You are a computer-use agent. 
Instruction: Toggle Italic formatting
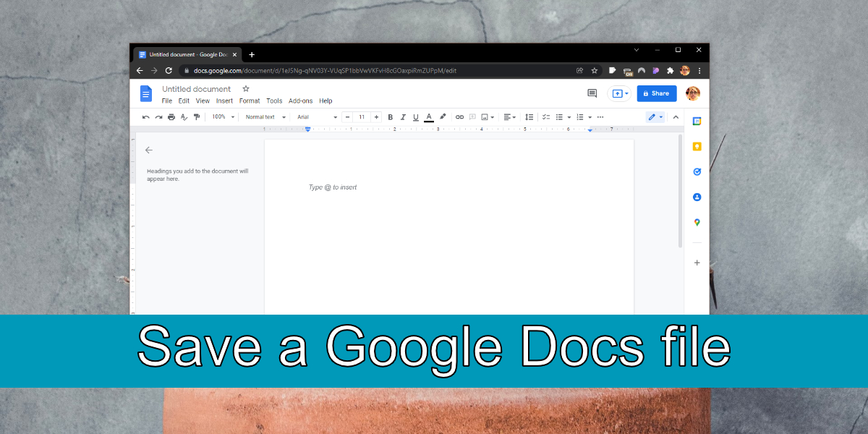click(x=403, y=117)
